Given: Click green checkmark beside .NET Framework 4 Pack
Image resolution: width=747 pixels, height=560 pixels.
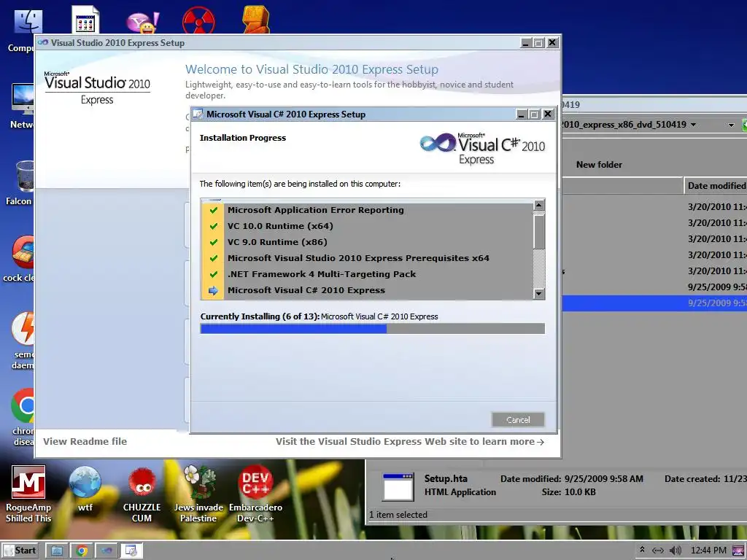Looking at the screenshot, I should point(214,274).
